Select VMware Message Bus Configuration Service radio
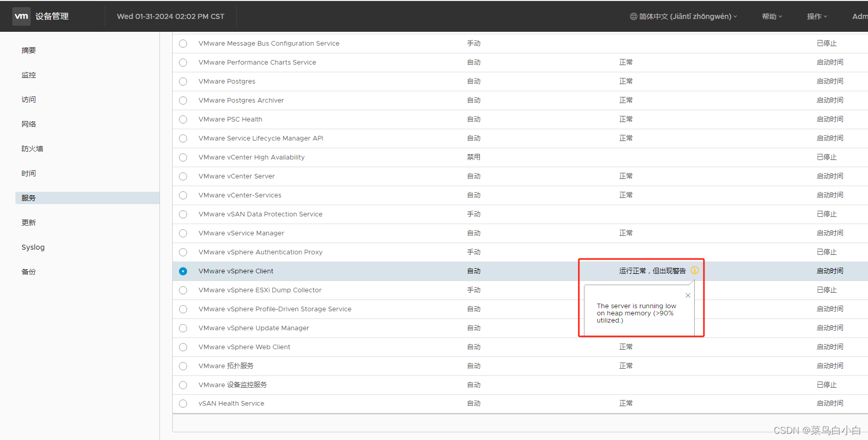Viewport: 868px width, 440px height. [x=183, y=44]
